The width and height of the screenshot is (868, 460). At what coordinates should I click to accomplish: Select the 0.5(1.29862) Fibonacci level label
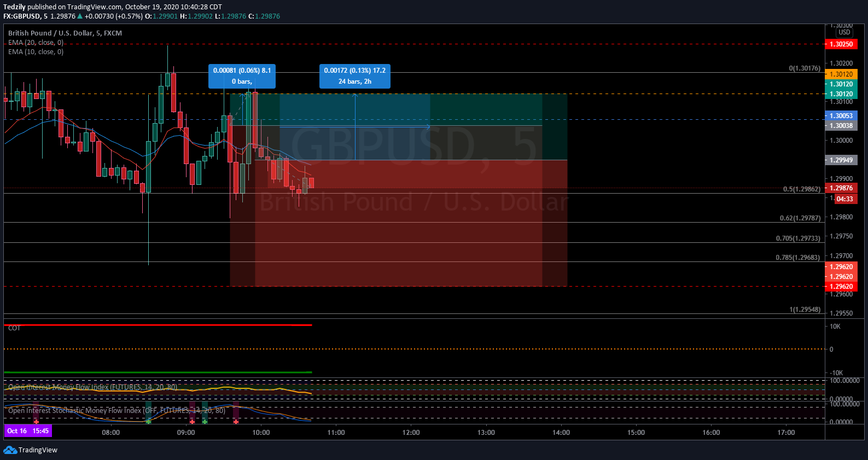802,189
